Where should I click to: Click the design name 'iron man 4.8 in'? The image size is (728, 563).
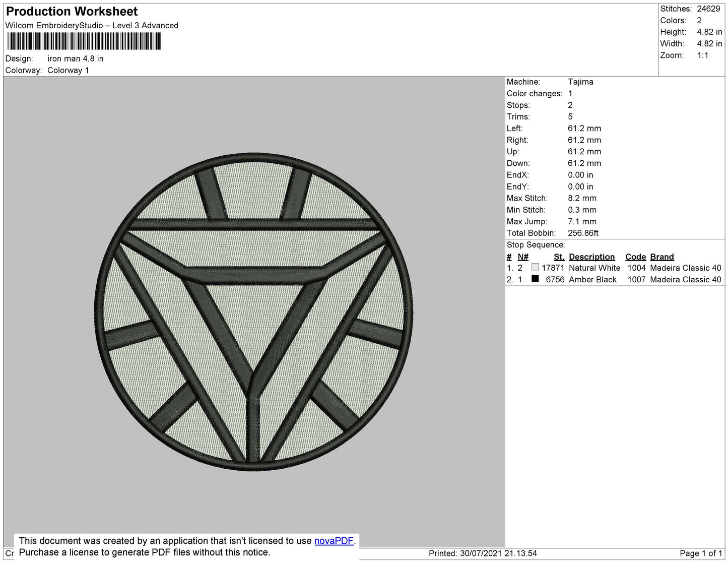click(x=76, y=58)
